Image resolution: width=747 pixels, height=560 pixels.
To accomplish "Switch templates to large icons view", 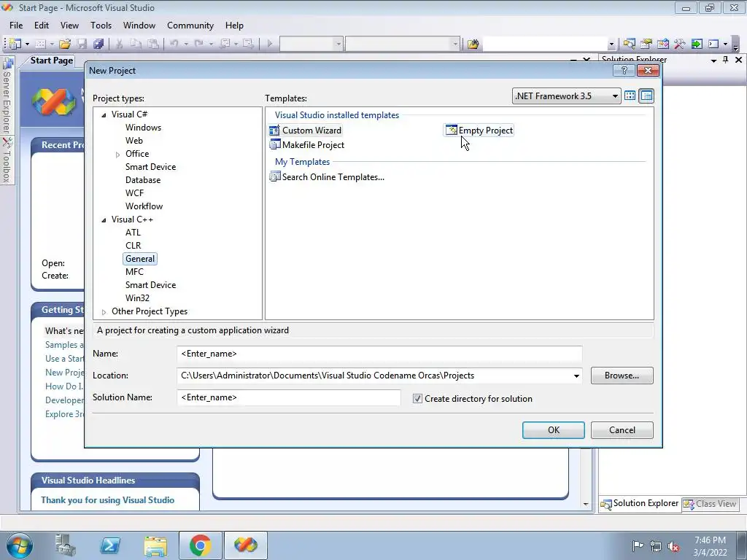I will pyautogui.click(x=630, y=96).
